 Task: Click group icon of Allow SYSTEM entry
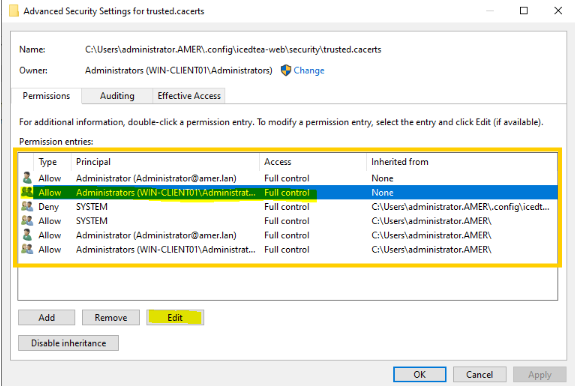(x=27, y=221)
